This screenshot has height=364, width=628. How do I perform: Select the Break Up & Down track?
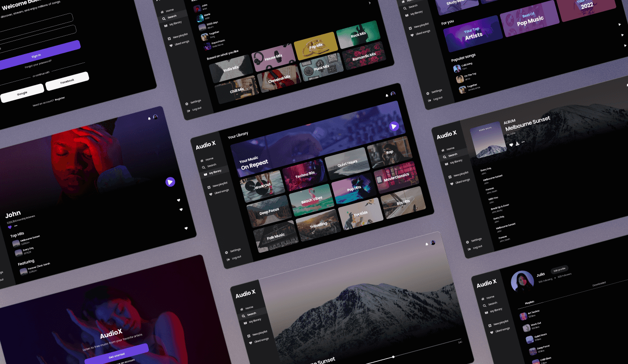pyautogui.click(x=499, y=208)
